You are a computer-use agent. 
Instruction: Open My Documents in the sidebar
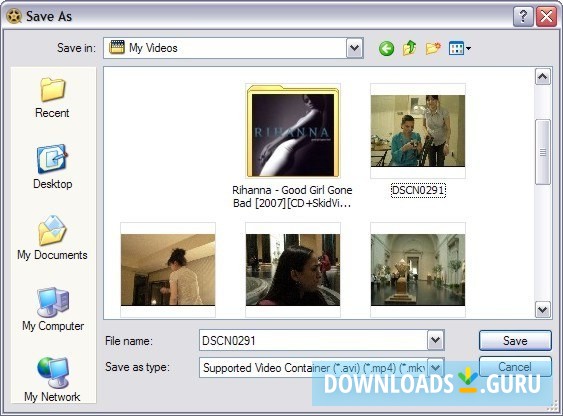pos(52,238)
